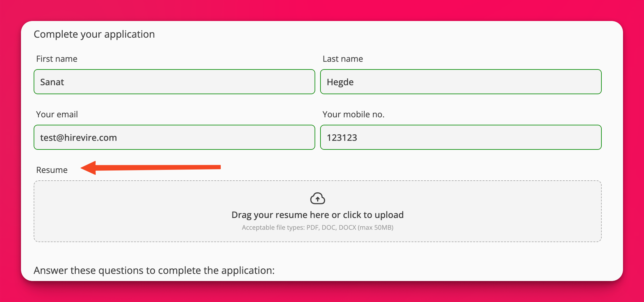
Task: Place cursor on the text "Sanat"
Action: [x=52, y=82]
